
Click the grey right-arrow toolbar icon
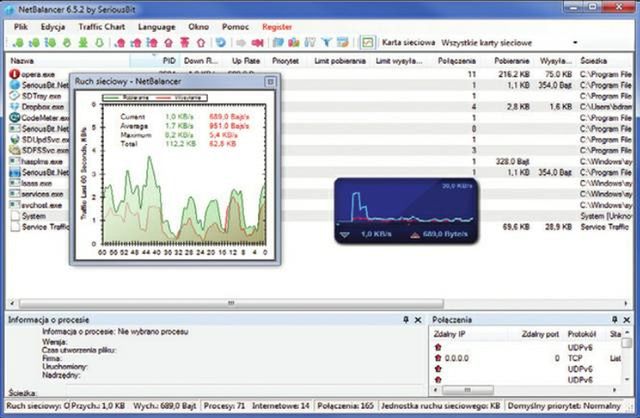(x=241, y=42)
